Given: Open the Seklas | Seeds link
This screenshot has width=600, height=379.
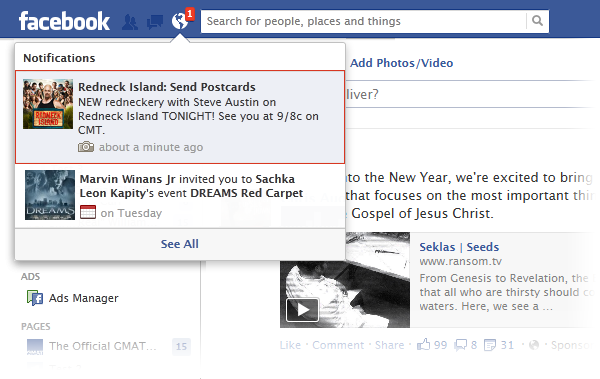Looking at the screenshot, I should click(459, 247).
